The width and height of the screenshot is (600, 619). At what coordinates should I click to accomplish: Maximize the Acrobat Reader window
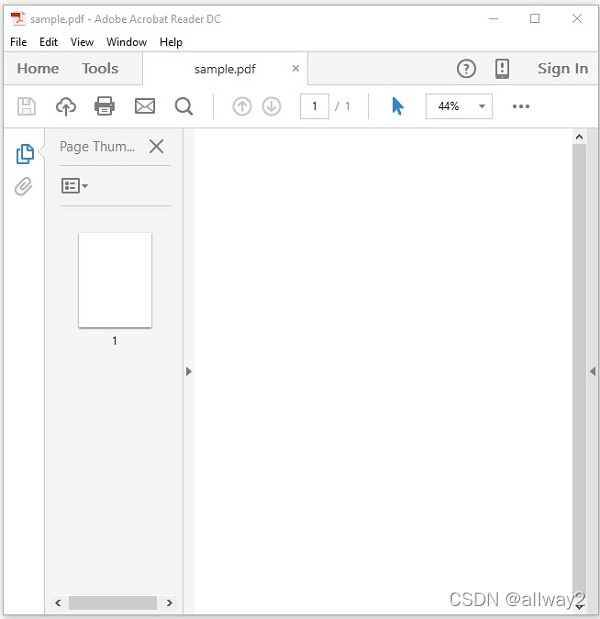[535, 19]
